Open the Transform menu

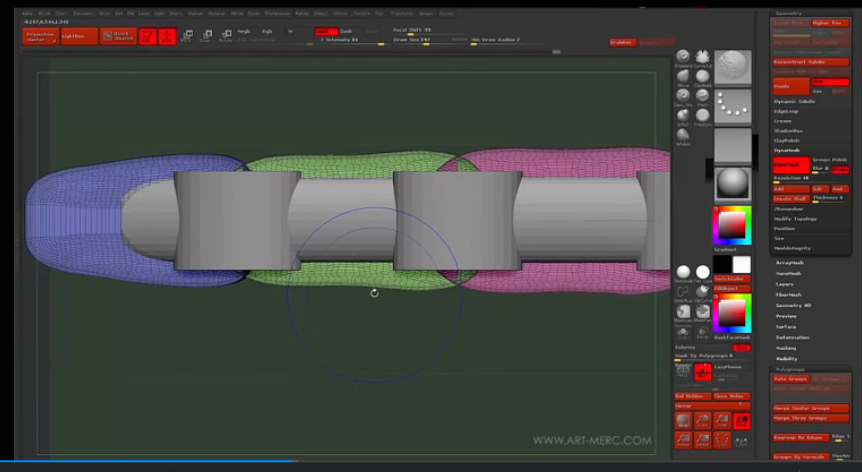[x=401, y=13]
